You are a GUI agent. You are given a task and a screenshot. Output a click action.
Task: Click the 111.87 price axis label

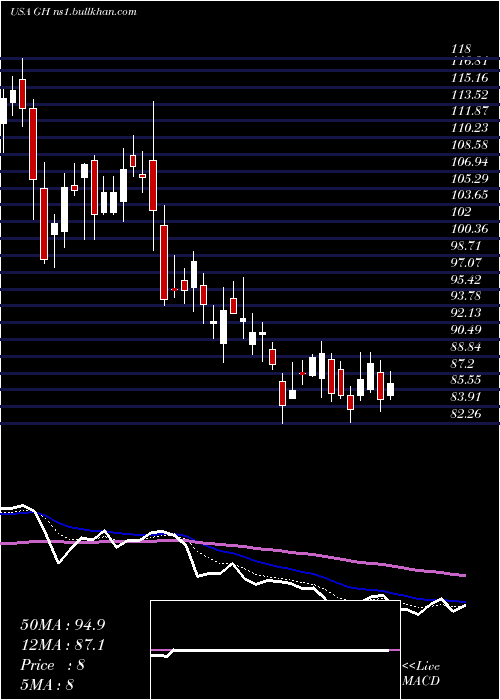tap(470, 111)
